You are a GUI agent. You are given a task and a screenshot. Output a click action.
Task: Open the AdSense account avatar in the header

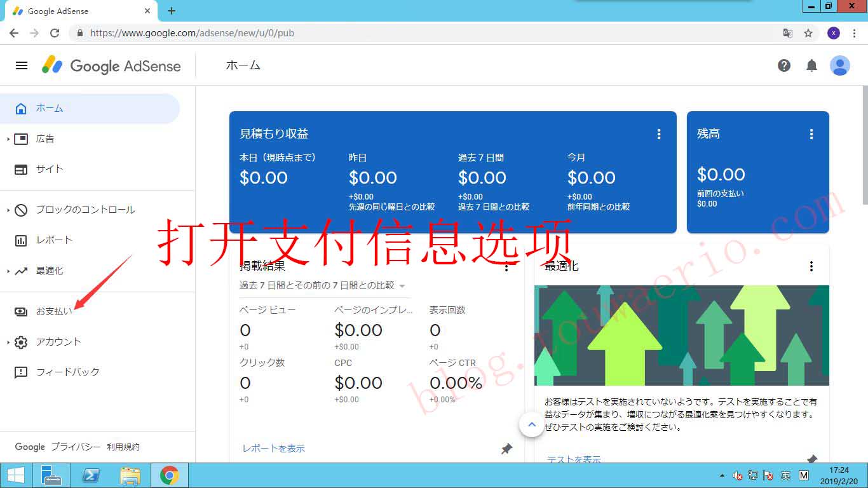click(840, 65)
